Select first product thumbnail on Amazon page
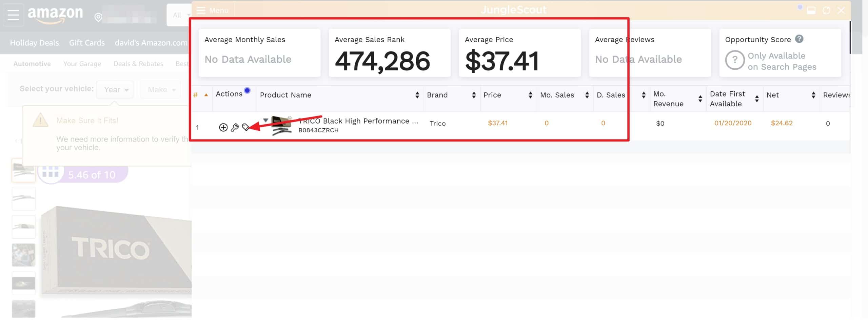 23,170
